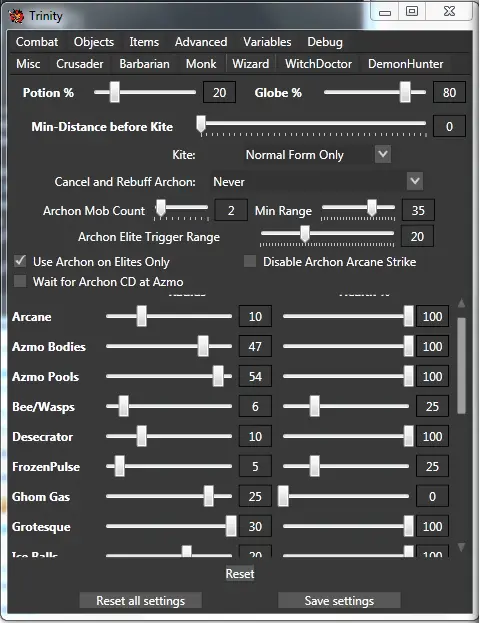This screenshot has height=623, width=480.
Task: Open the Kite mode dropdown
Action: click(383, 154)
